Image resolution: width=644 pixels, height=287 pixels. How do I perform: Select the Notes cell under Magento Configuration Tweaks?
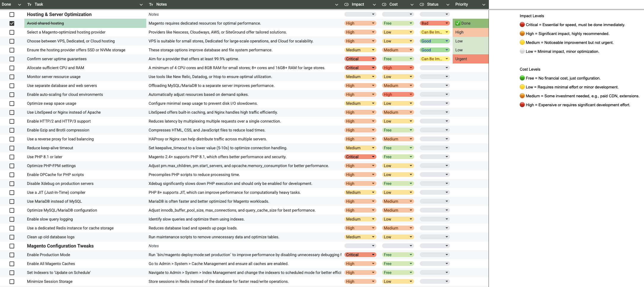coord(244,246)
